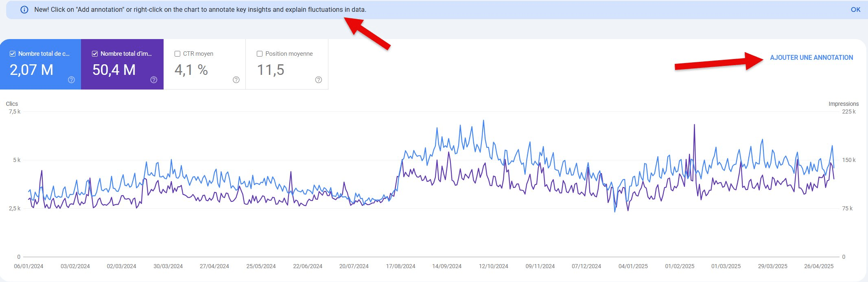Click the 4,1 % CTR value
The width and height of the screenshot is (868, 282).
(191, 70)
